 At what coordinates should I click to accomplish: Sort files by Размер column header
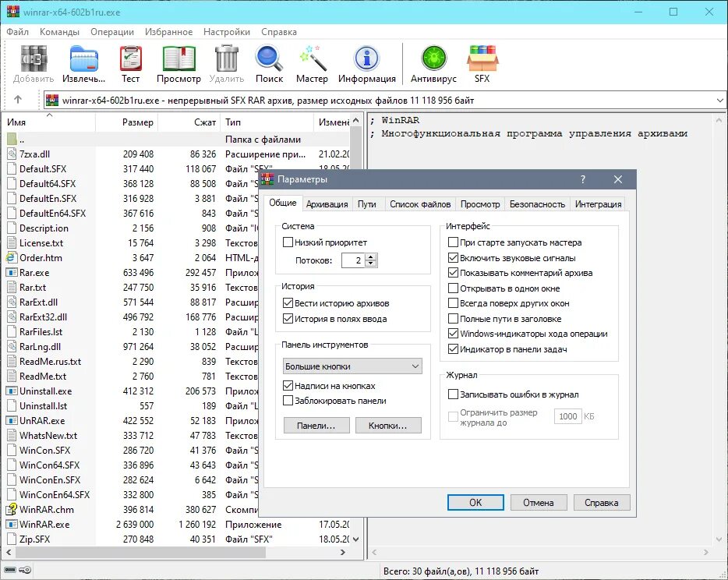pyautogui.click(x=127, y=122)
